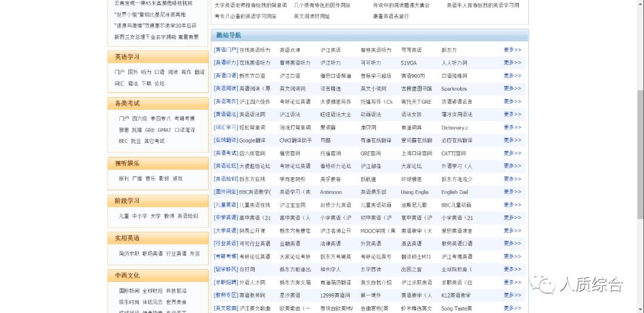Open the 英语口语 category link

click(x=226, y=76)
